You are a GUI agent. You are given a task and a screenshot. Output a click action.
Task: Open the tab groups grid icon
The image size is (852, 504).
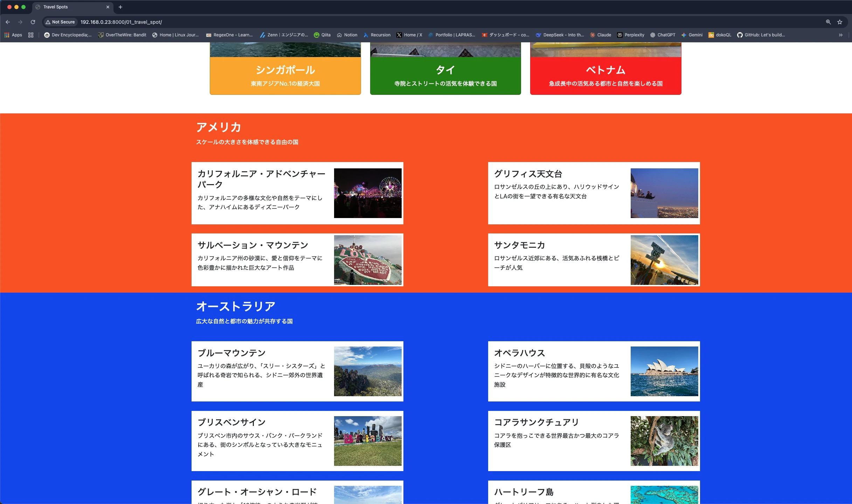[31, 35]
